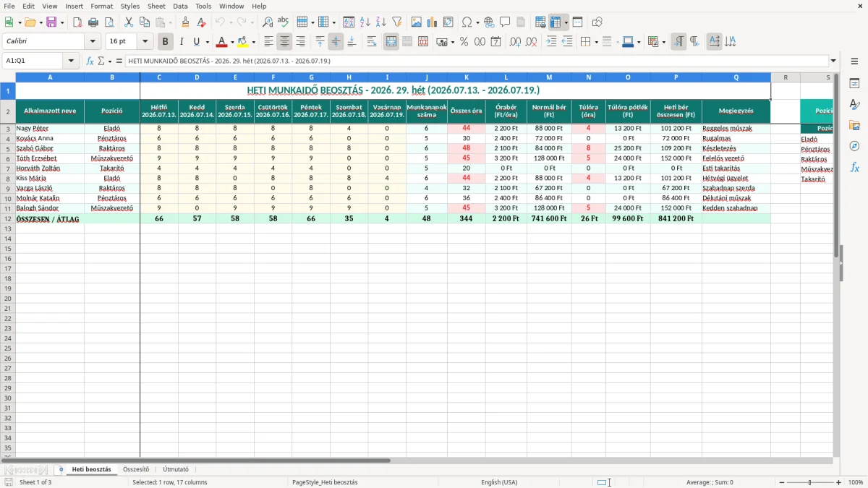Insert a comment

click(505, 22)
